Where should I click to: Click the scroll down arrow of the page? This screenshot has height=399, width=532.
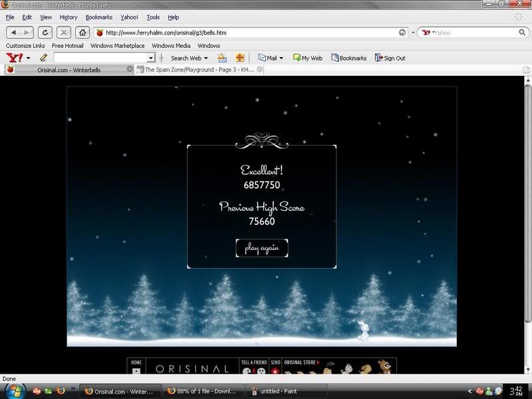tap(527, 370)
